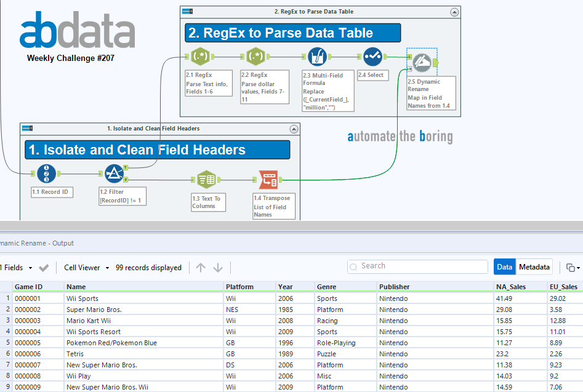Image resolution: width=583 pixels, height=392 pixels.
Task: Switch to the Metadata view tab
Action: point(534,267)
